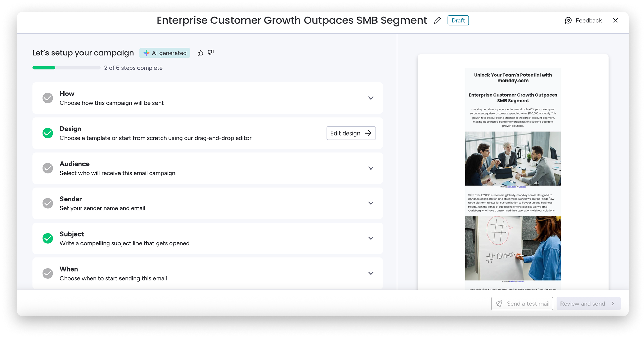
Task: Click the steps complete progress bar
Action: [x=67, y=68]
